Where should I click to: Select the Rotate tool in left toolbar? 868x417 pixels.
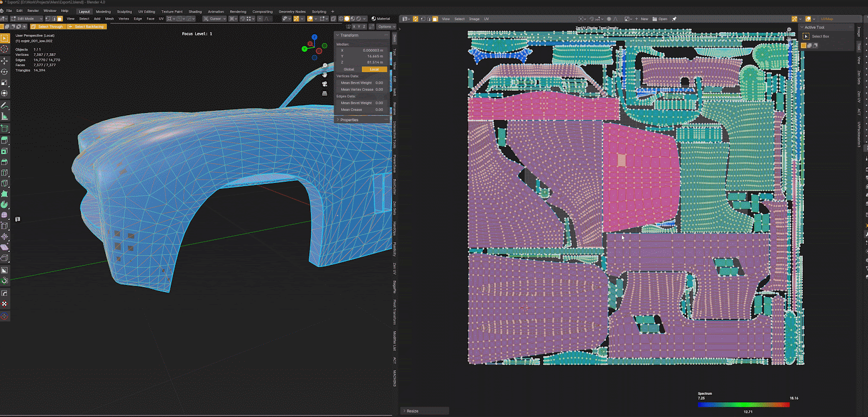tap(4, 72)
